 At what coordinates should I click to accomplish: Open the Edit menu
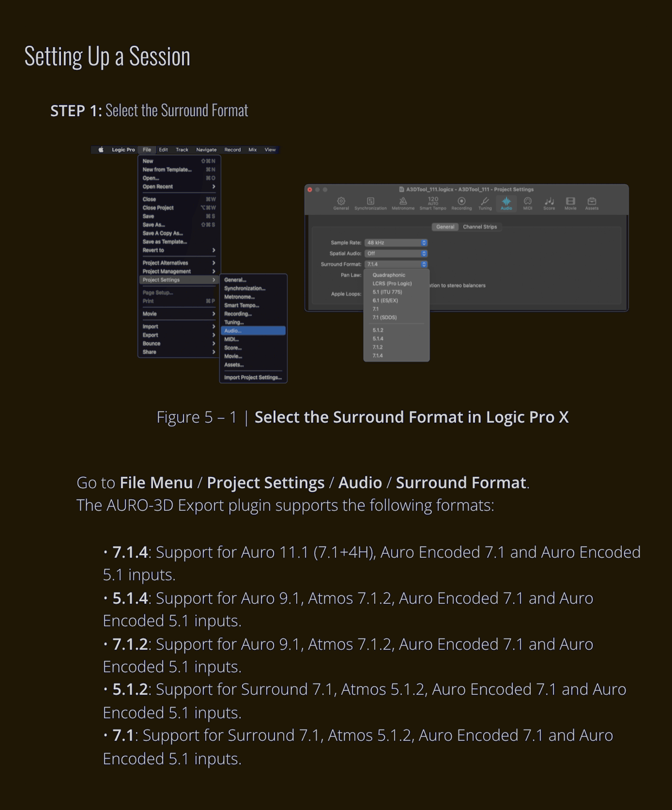pos(163,150)
